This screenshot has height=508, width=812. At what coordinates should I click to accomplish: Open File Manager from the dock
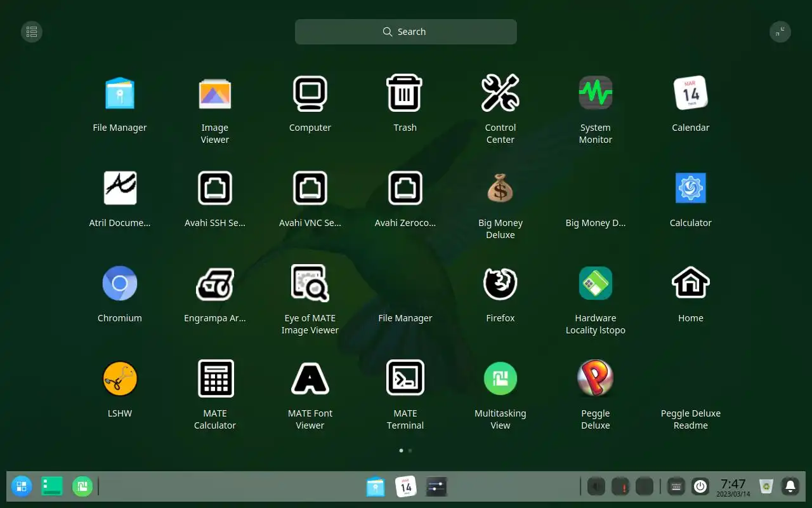pos(376,486)
